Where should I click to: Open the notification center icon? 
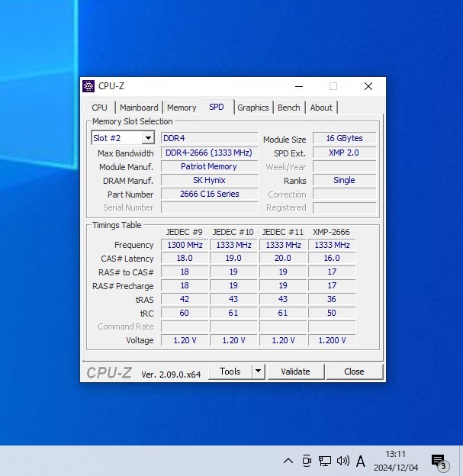point(439,462)
